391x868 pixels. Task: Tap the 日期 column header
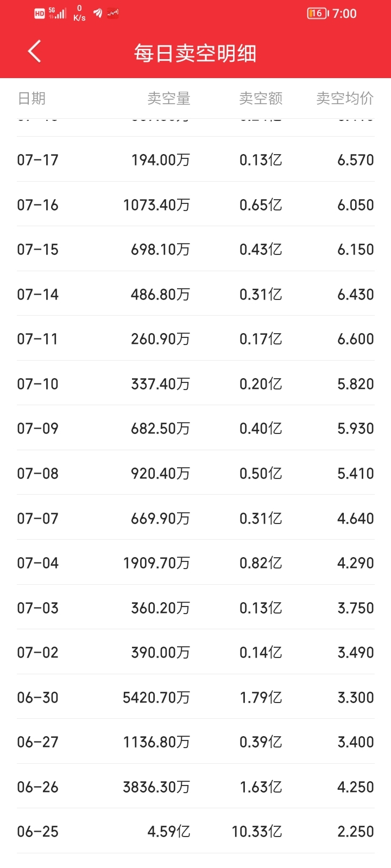pos(31,98)
